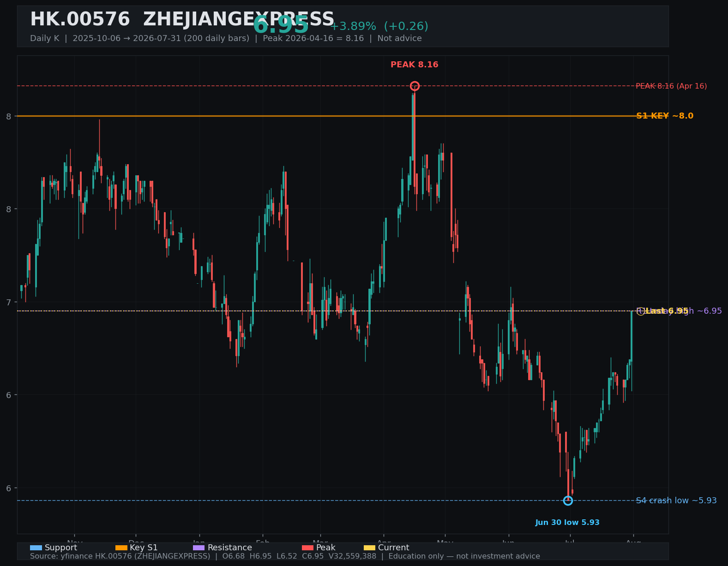Viewport: 728px width, 566px height.
Task: Click the y-axis label '7'
Action: point(8,302)
